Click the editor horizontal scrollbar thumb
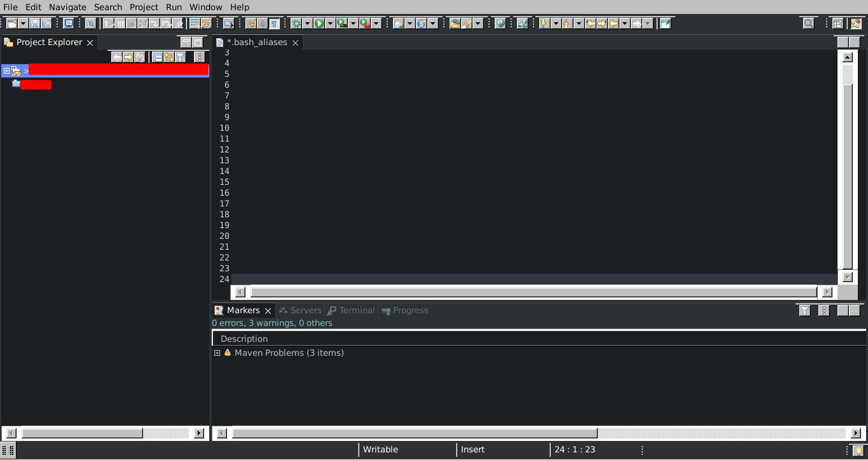 534,292
